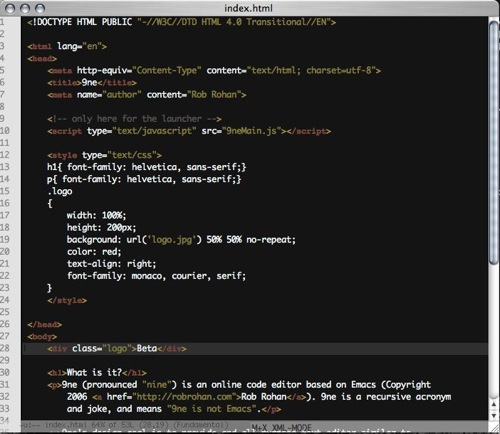The width and height of the screenshot is (500, 434).
Task: Click the yellow minimize window button
Action: pyautogui.click(x=25, y=8)
